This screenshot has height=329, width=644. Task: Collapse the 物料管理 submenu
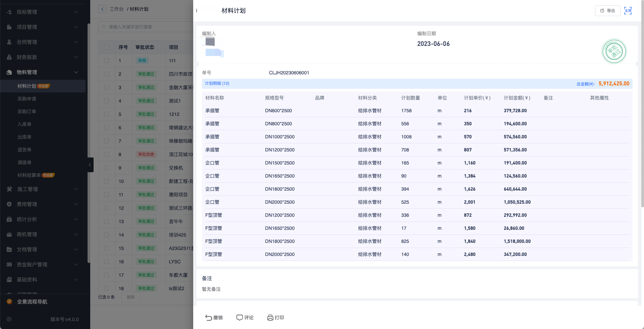[x=76, y=72]
